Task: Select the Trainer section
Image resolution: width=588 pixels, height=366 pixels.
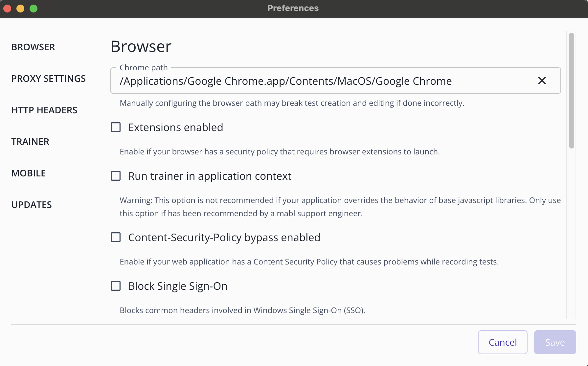Action: (x=30, y=142)
